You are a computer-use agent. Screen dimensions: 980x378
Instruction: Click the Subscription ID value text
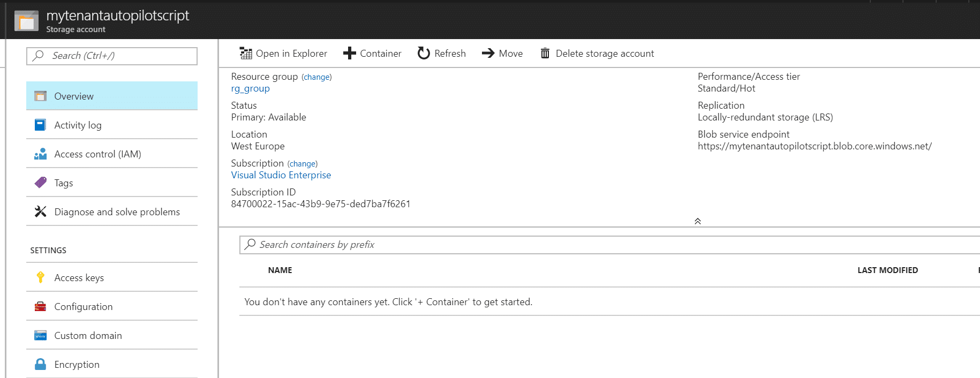tap(320, 204)
